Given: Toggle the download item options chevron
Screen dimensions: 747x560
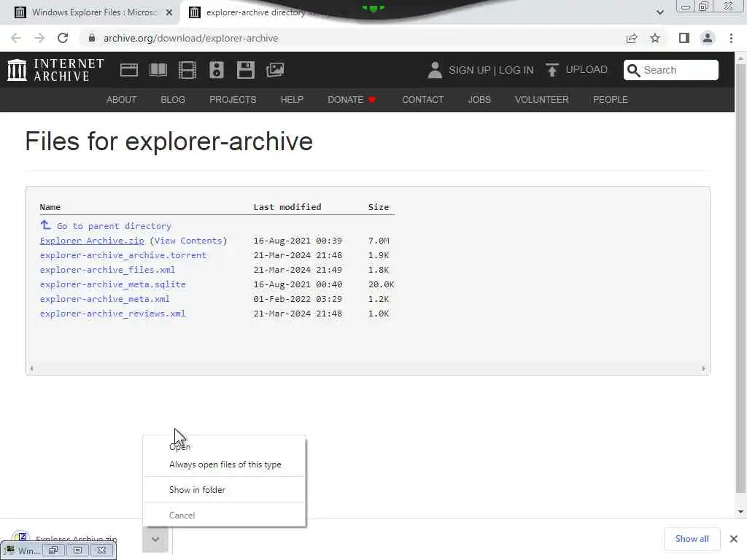Looking at the screenshot, I should [x=155, y=540].
